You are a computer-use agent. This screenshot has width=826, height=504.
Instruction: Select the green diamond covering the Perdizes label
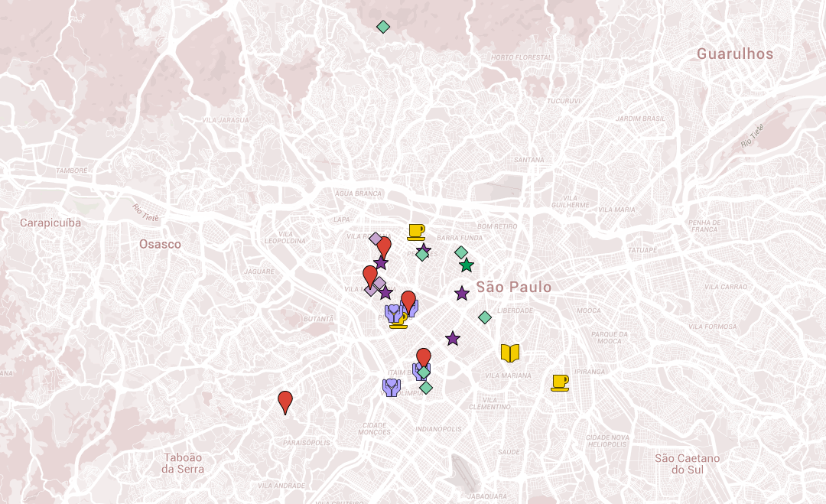click(x=422, y=255)
